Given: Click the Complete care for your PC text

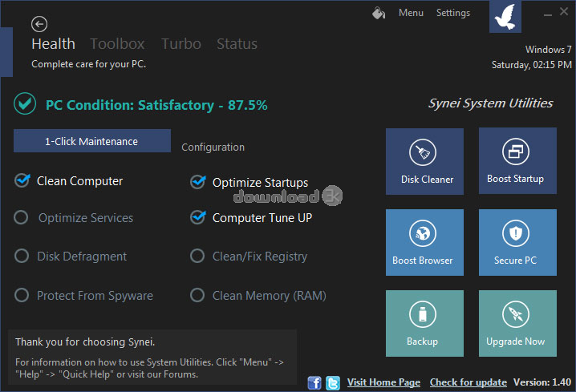Looking at the screenshot, I should tap(88, 64).
